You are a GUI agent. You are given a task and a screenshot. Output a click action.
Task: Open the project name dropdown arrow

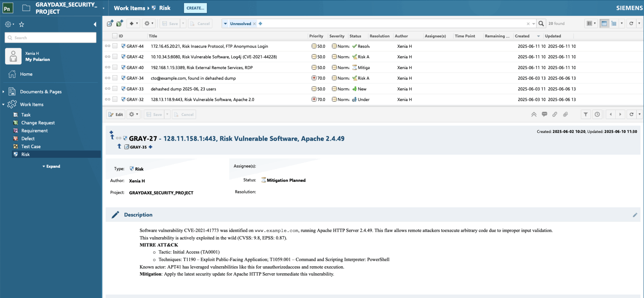[103, 8]
